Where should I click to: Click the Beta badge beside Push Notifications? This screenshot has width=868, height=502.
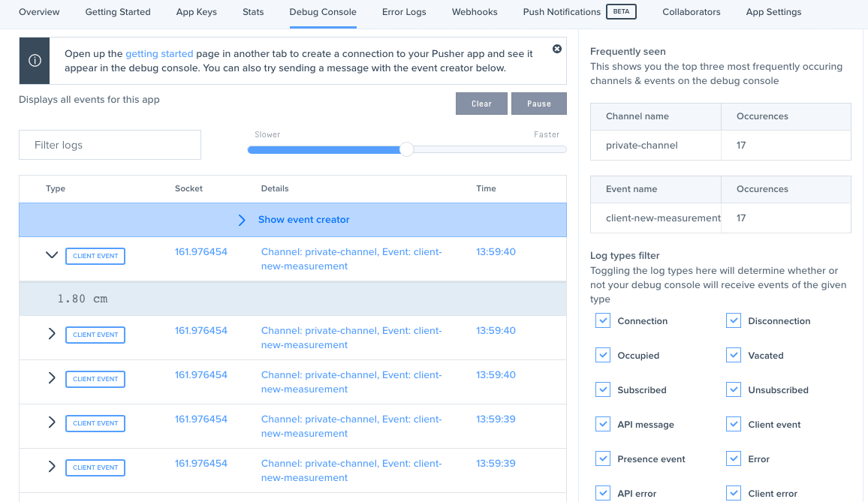point(621,11)
